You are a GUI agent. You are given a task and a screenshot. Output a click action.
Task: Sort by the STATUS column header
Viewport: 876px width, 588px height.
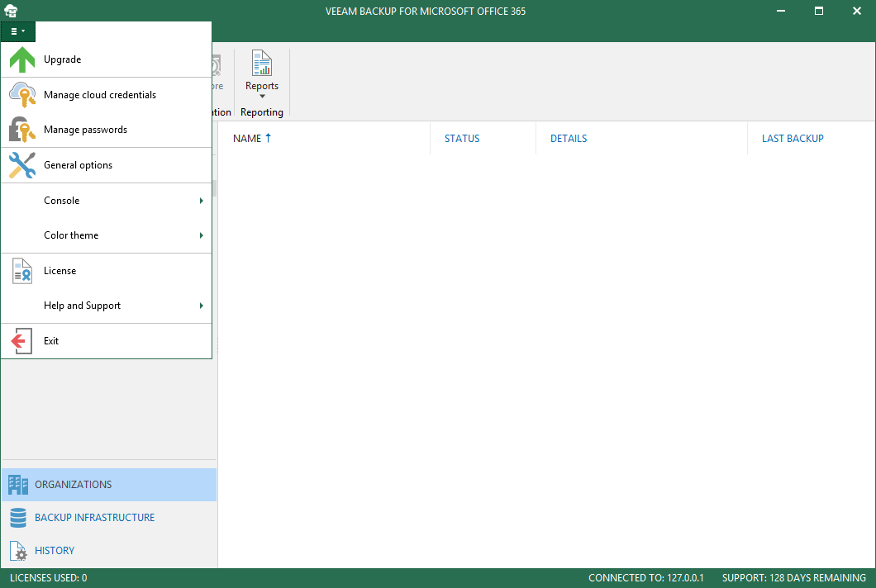click(483, 139)
